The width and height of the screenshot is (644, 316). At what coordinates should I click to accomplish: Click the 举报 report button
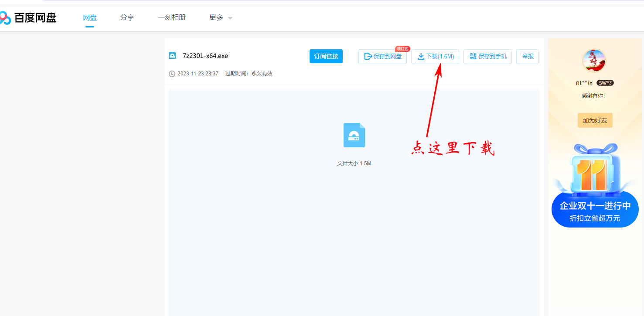point(527,57)
